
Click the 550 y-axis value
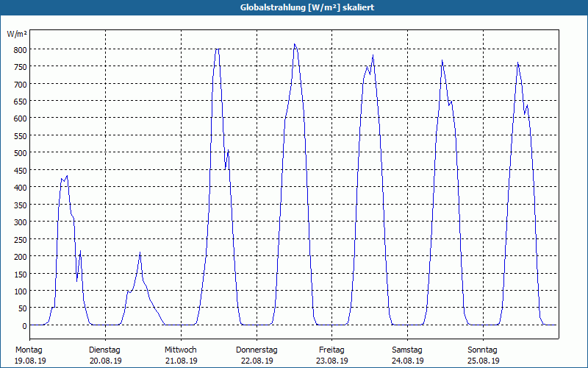[21, 136]
